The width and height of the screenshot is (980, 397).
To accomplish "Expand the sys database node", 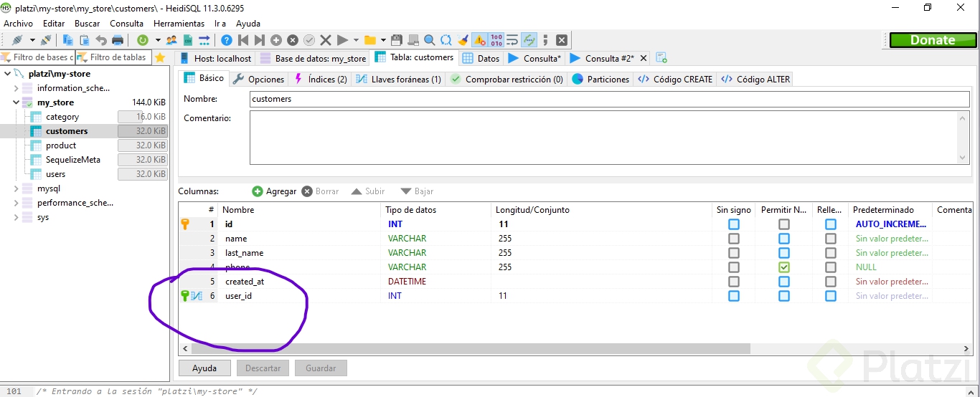I will [17, 217].
